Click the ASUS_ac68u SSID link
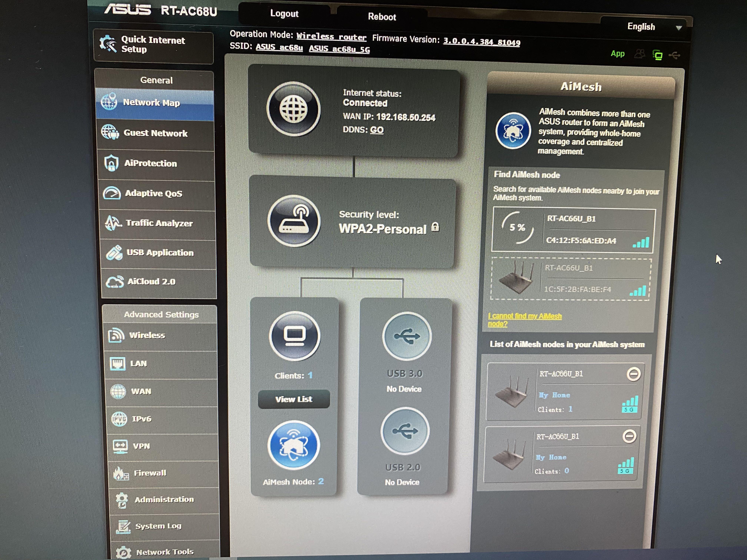The width and height of the screenshot is (747, 560). 279,47
